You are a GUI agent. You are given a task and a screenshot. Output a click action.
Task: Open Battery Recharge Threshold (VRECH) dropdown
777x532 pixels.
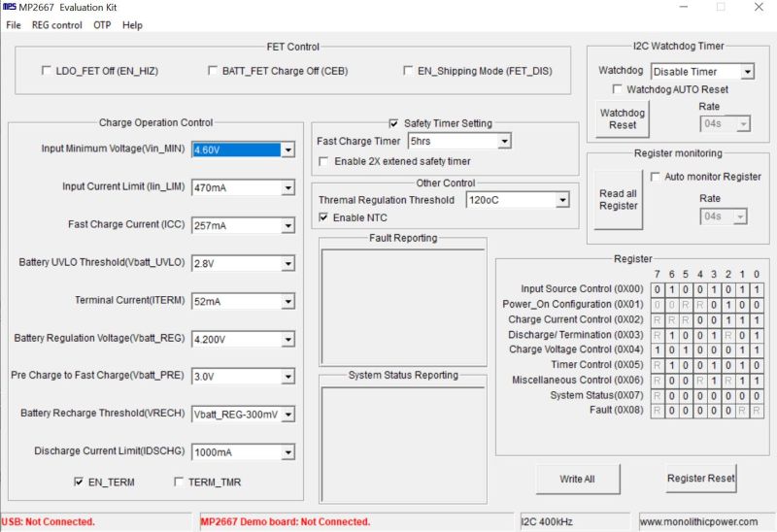point(287,415)
